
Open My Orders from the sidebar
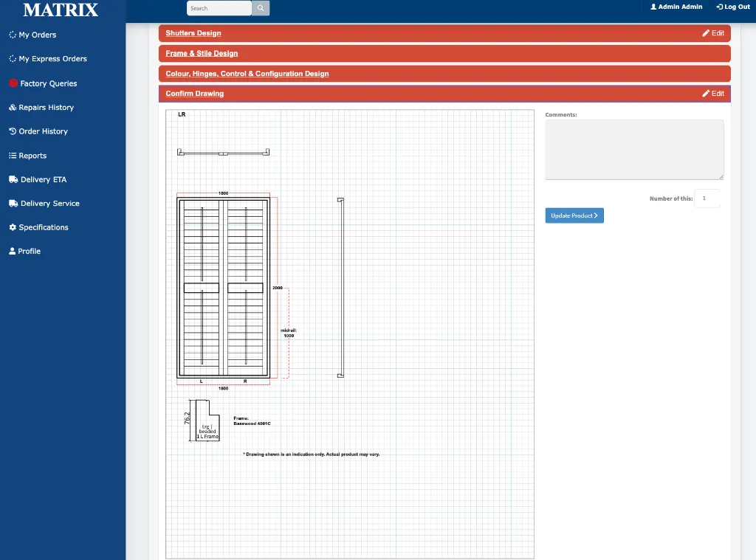pos(32,35)
